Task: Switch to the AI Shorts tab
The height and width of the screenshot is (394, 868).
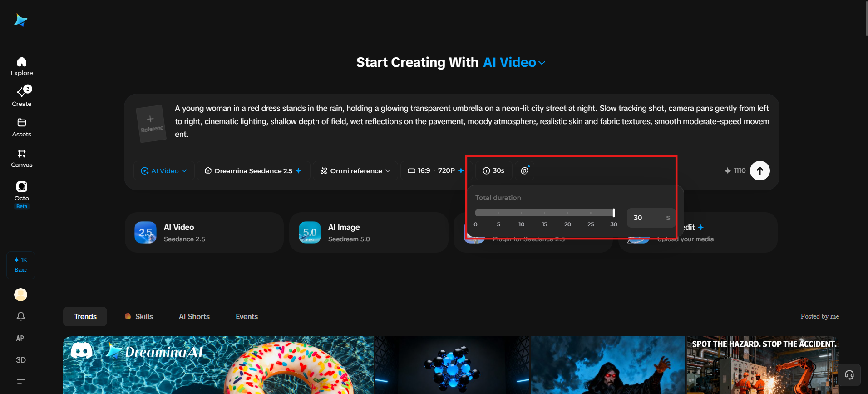Action: pyautogui.click(x=194, y=317)
